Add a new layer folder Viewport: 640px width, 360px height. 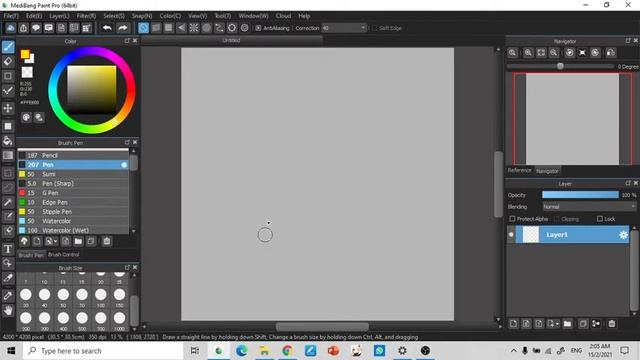tap(567, 324)
